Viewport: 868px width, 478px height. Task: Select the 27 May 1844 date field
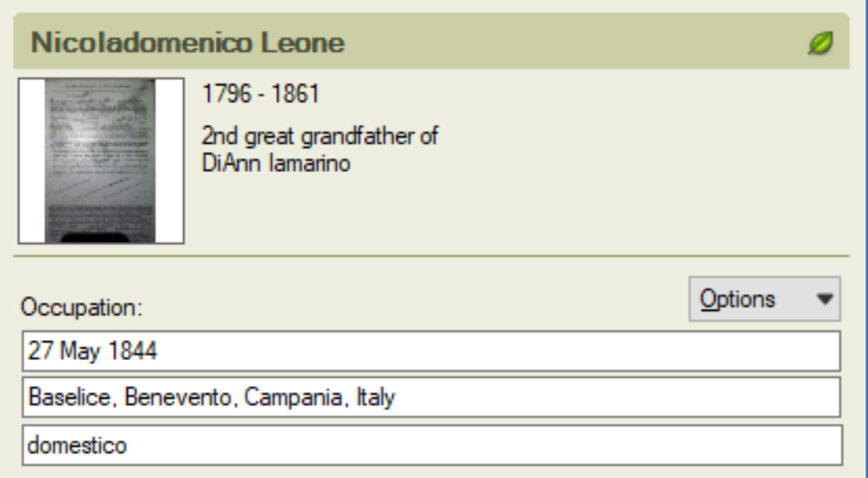click(431, 351)
